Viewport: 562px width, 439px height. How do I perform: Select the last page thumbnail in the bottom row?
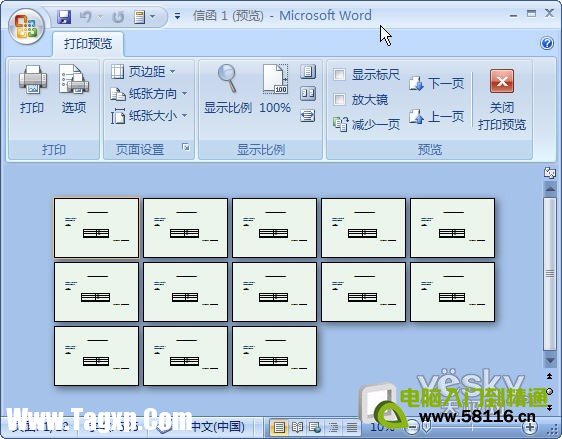click(275, 356)
